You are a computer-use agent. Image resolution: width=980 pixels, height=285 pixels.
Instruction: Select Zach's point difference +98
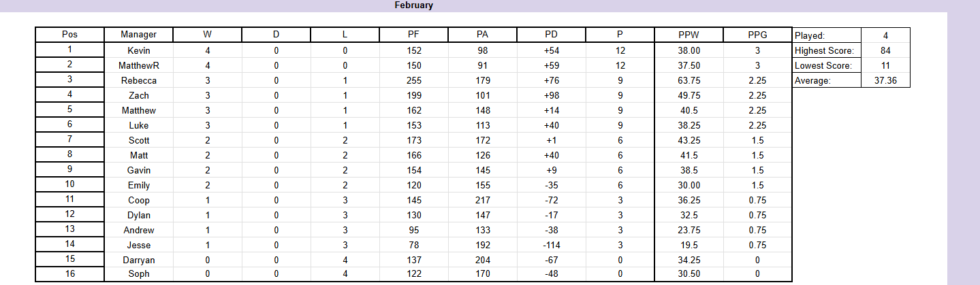pyautogui.click(x=551, y=95)
